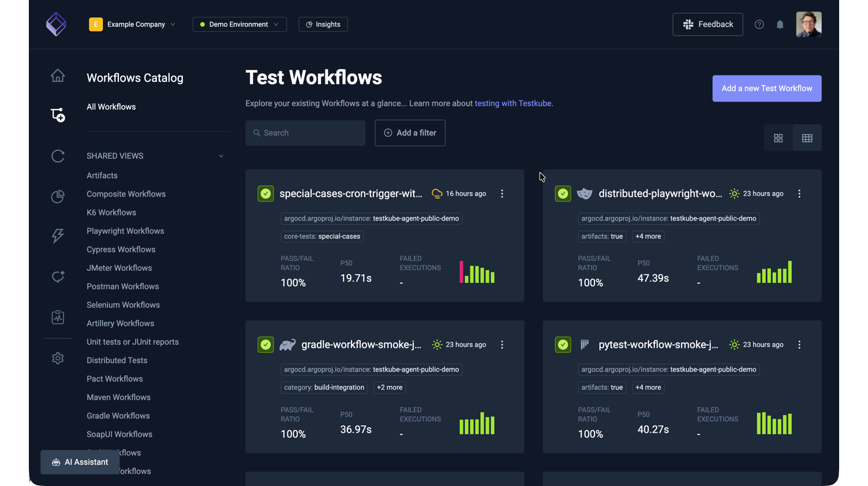Expand +4 more labels on distributed-playwright card

click(x=648, y=237)
